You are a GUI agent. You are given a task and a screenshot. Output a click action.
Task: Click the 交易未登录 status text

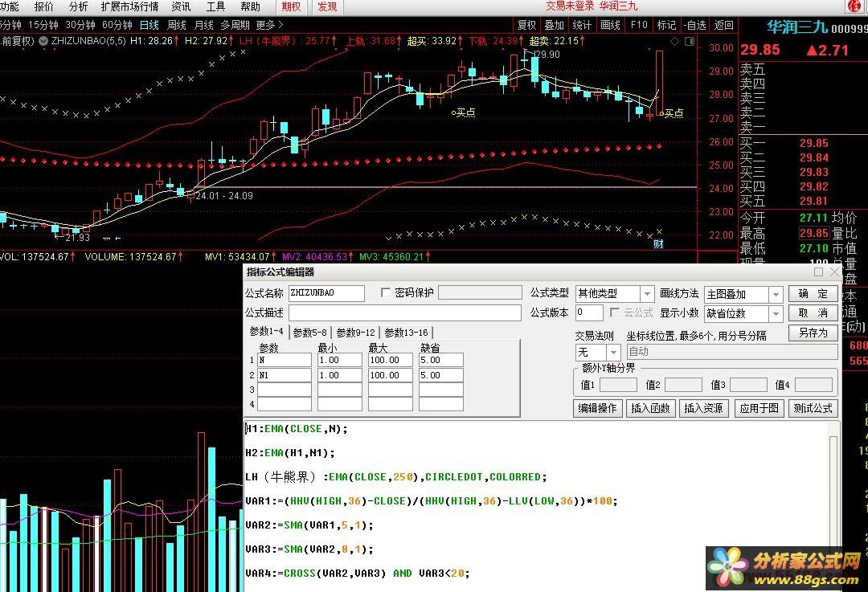[x=570, y=6]
